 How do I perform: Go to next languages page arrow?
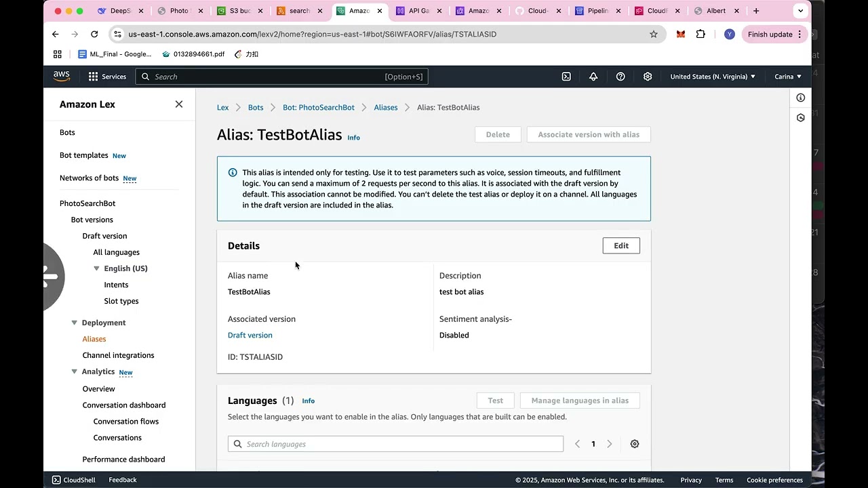[x=610, y=444]
